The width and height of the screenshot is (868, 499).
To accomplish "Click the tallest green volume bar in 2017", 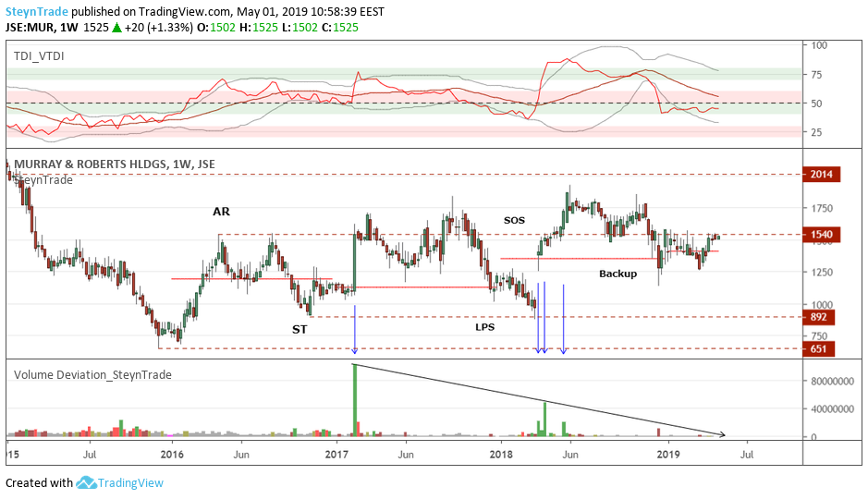I will tap(354, 400).
